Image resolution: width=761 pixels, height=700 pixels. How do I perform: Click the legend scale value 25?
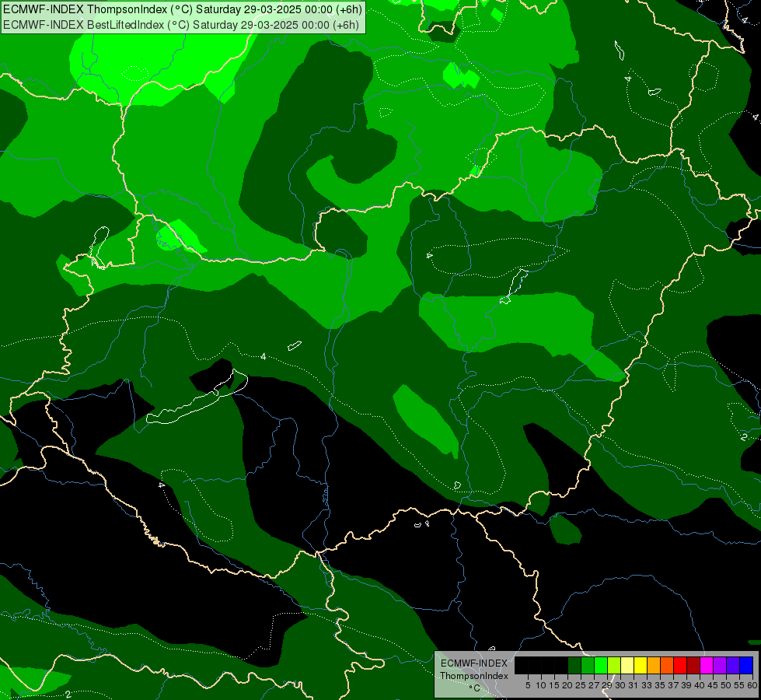[581, 685]
